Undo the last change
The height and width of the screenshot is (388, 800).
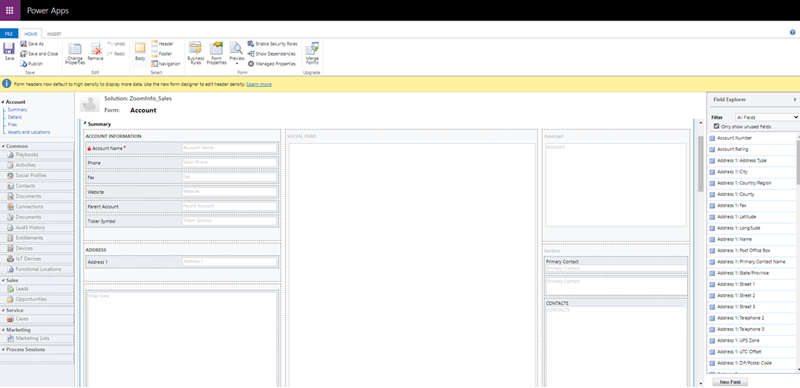pyautogui.click(x=116, y=44)
